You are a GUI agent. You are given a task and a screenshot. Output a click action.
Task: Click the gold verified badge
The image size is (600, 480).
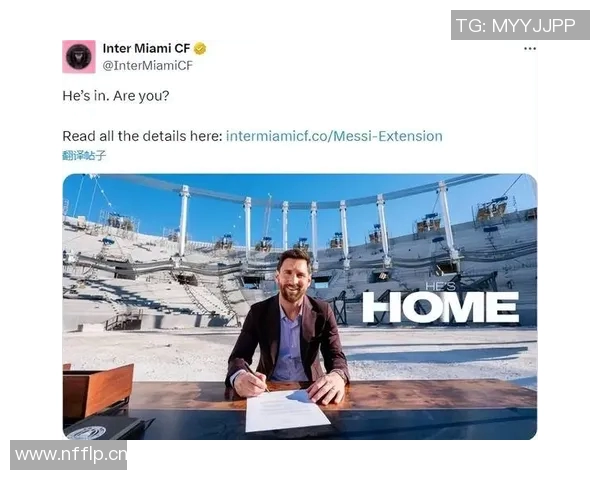200,49
